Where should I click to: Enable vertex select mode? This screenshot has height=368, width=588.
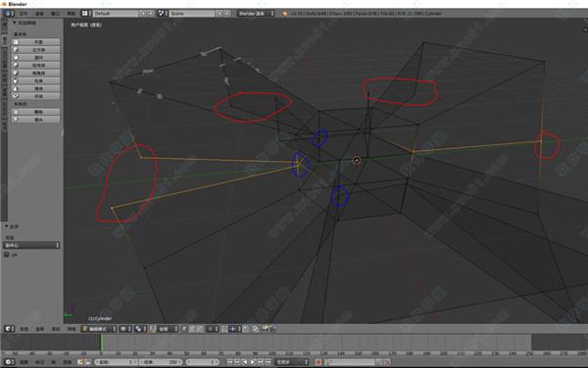(184, 329)
